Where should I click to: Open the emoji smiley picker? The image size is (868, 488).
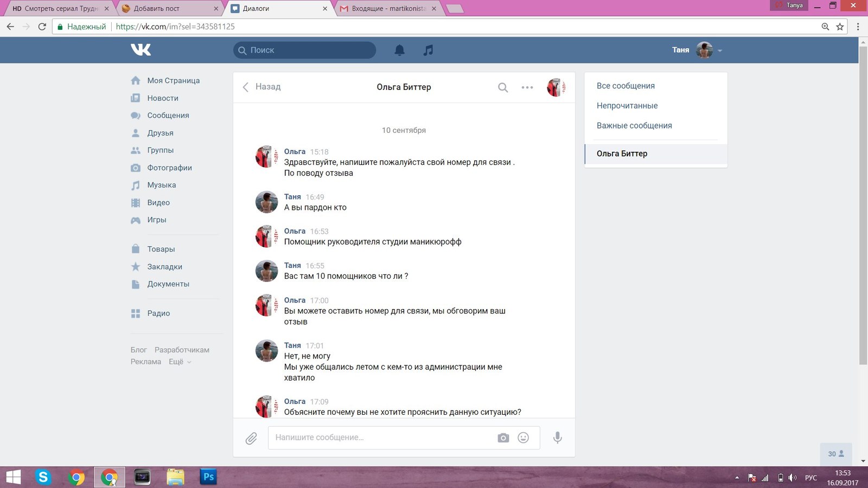pos(523,438)
